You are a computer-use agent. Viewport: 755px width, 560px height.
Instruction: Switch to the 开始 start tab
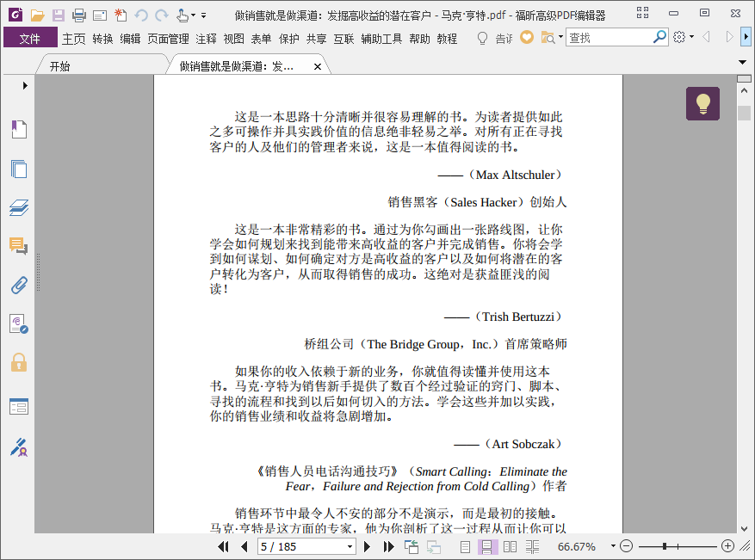(x=60, y=66)
